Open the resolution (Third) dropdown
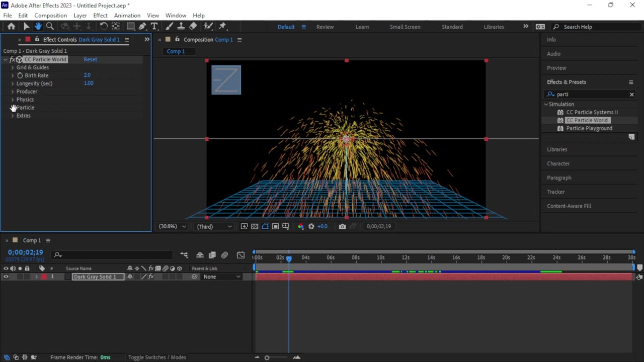Viewport: 644px width, 362px height. (x=214, y=227)
